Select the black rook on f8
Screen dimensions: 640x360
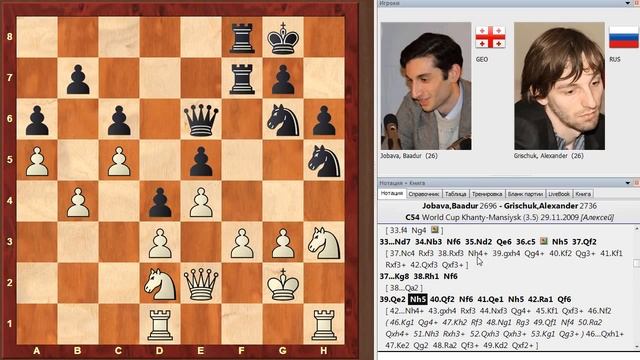click(242, 37)
